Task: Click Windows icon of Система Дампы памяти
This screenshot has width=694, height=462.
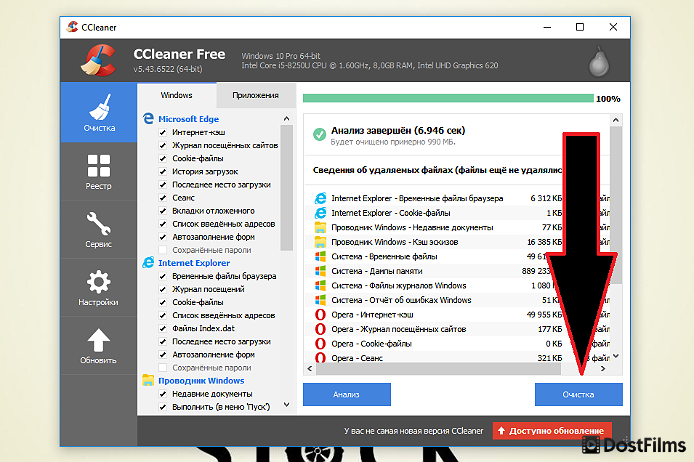Action: 320,271
